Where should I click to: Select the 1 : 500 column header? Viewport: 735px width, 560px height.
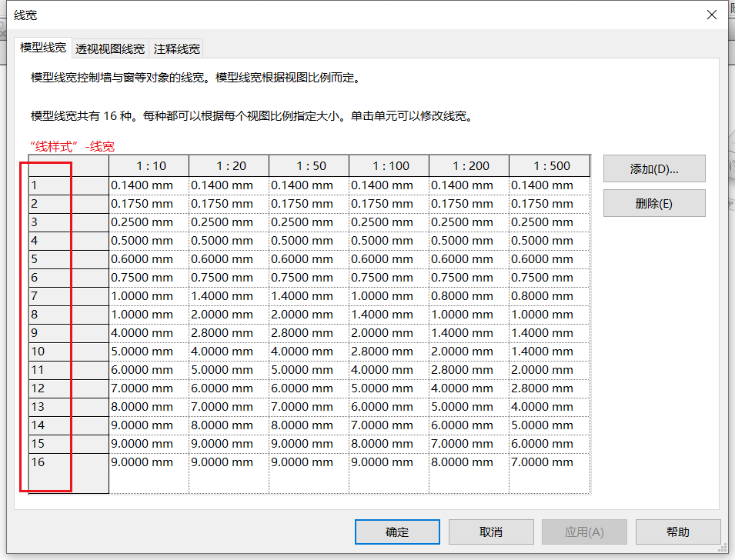coord(550,166)
